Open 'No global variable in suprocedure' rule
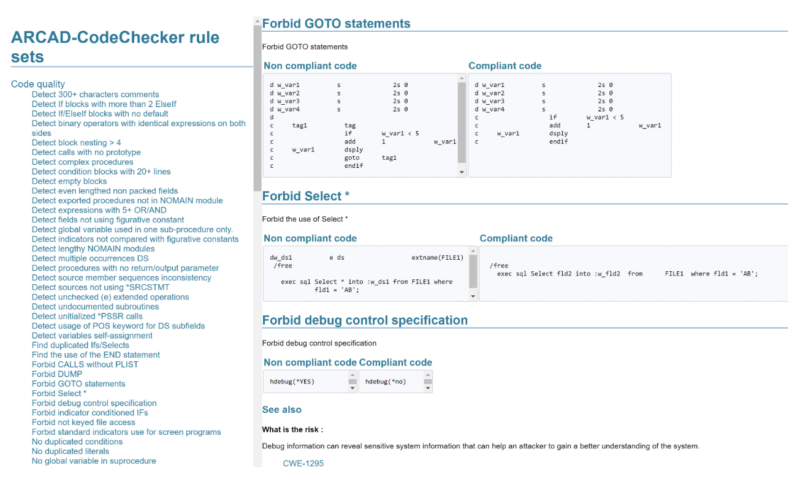Viewport: 800px width, 482px height. point(94,462)
